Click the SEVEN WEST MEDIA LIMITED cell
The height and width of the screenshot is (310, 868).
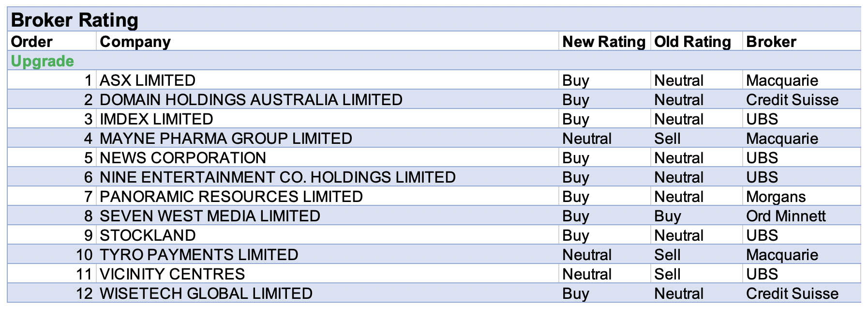click(x=210, y=216)
